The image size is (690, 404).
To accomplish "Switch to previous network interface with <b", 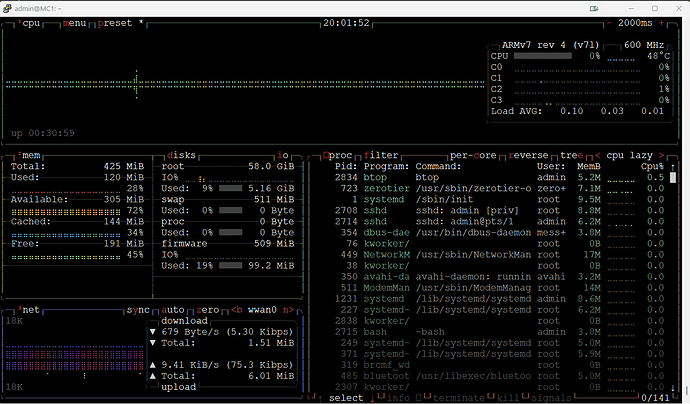I will [237, 310].
